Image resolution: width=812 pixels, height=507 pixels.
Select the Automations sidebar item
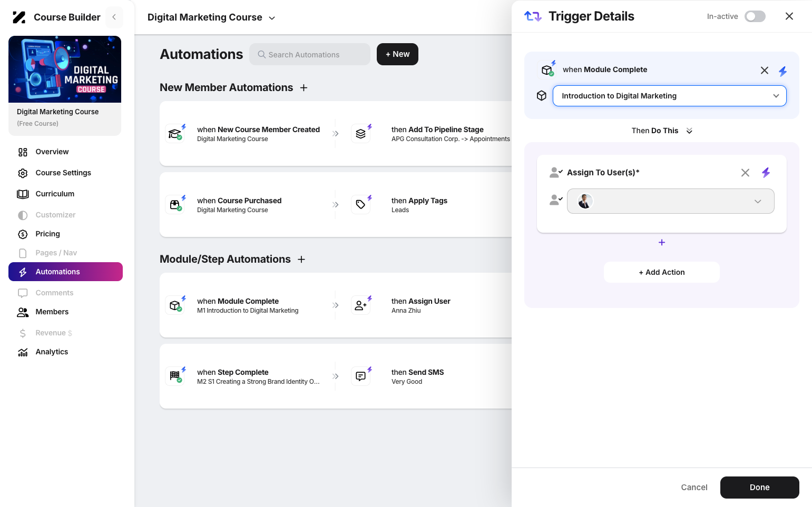pyautogui.click(x=65, y=272)
